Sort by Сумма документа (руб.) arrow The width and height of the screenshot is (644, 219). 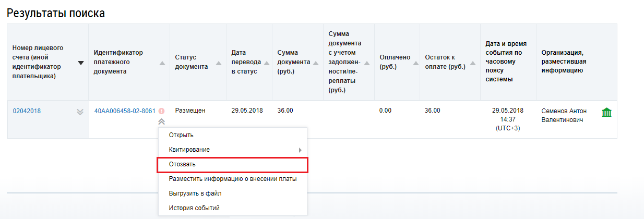tap(315, 63)
